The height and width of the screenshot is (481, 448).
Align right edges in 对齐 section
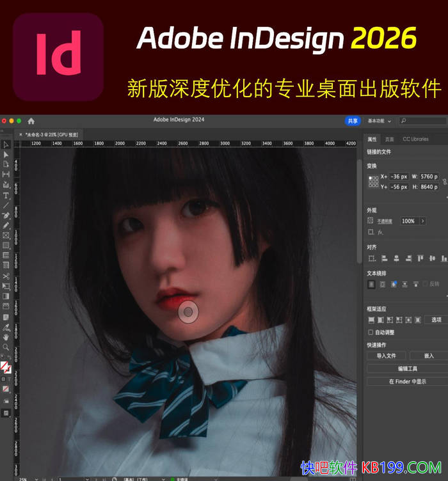[408, 258]
